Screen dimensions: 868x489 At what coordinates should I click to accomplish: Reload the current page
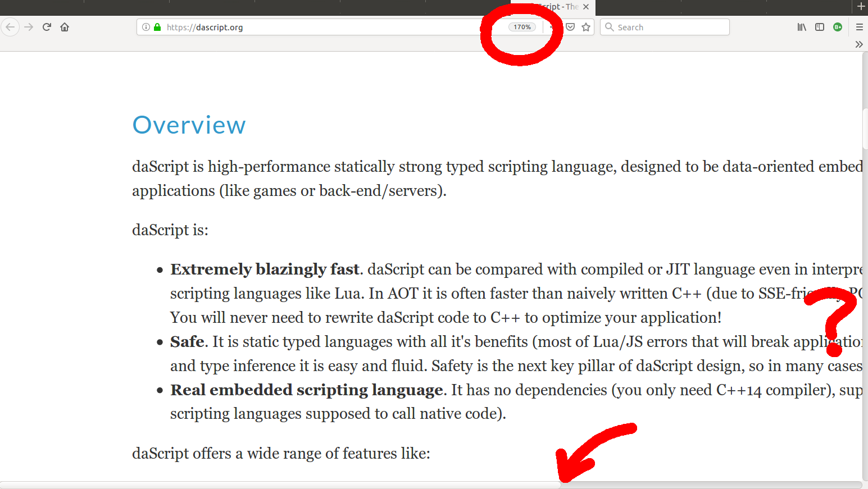[x=47, y=27]
